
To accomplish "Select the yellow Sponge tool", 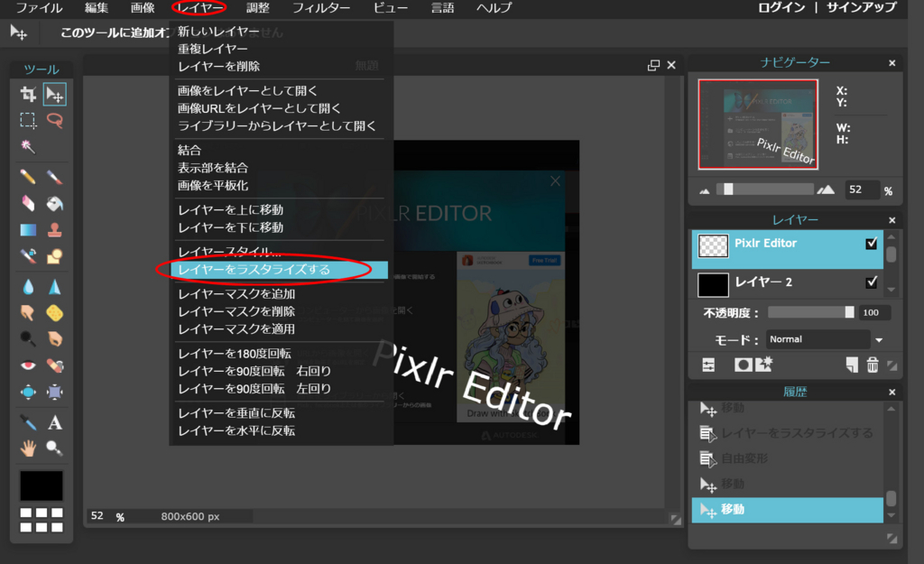I will 55,313.
